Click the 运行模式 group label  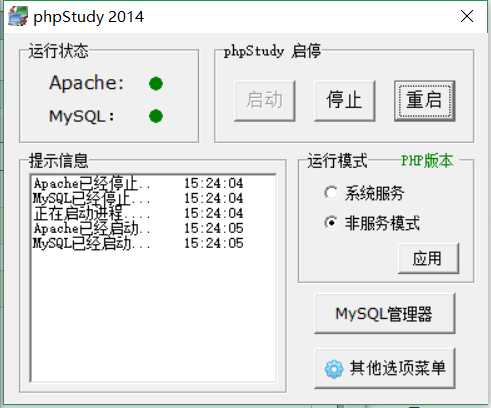point(337,161)
